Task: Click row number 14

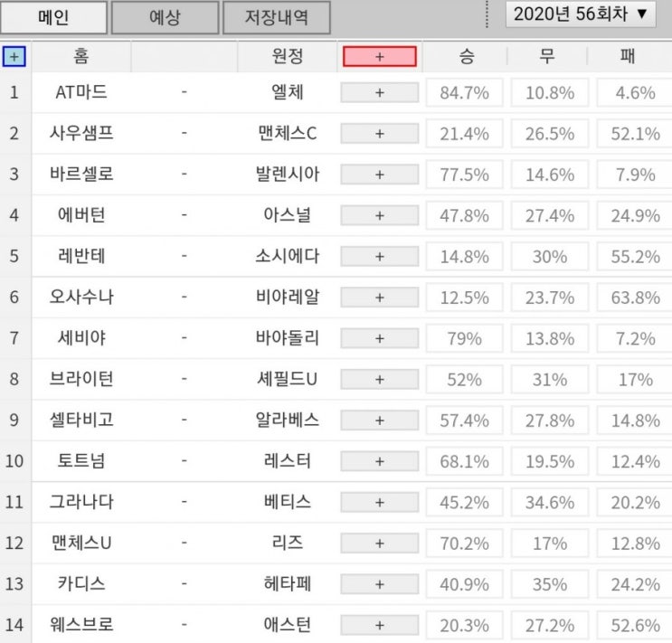Action: [x=14, y=625]
